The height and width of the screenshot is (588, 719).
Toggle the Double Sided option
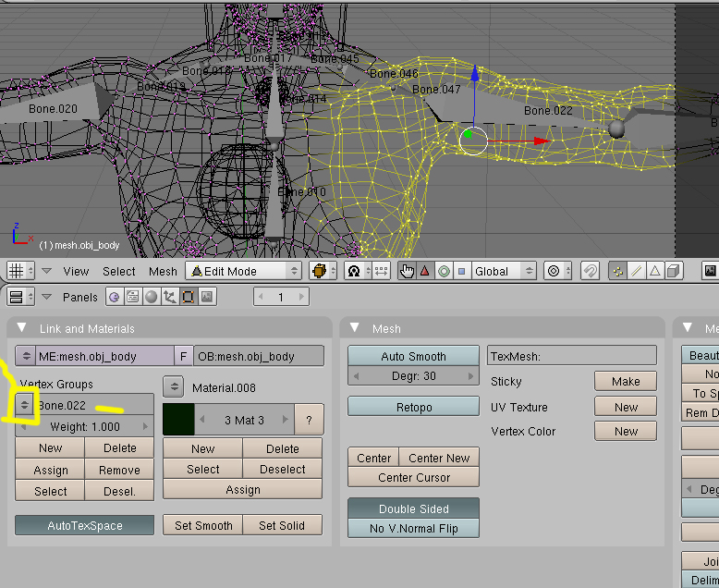point(414,508)
